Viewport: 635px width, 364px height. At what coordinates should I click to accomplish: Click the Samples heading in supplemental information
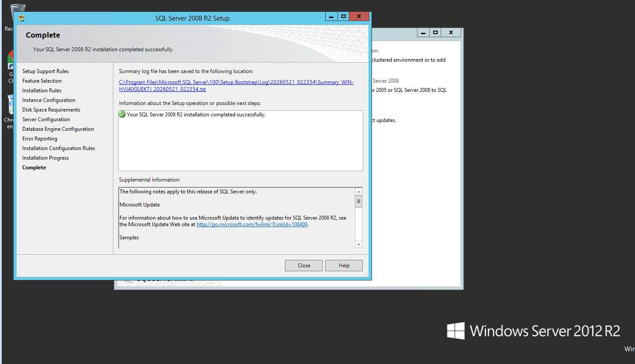129,238
